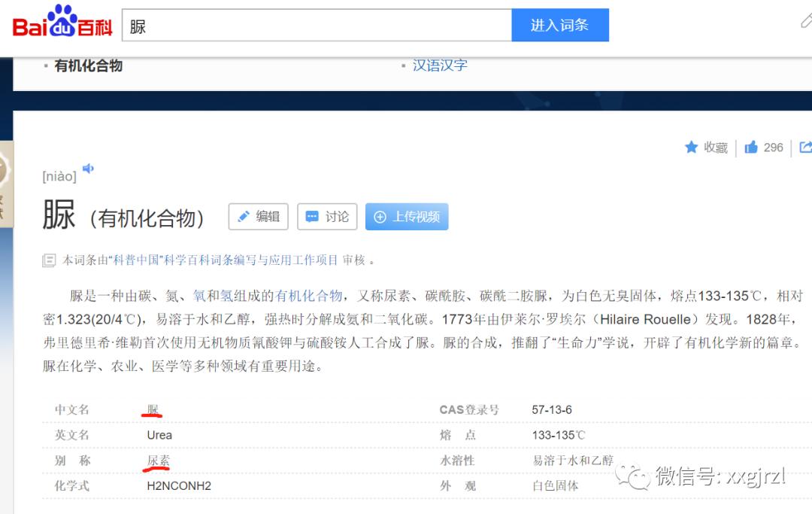Click the star icon to favorite (收藏) this entry
812x514 pixels.
pyautogui.click(x=691, y=148)
